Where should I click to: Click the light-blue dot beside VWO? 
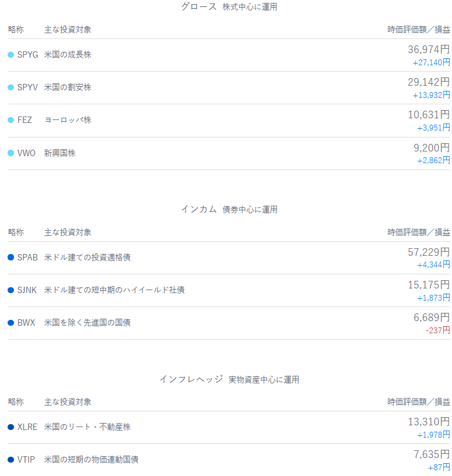pyautogui.click(x=10, y=153)
